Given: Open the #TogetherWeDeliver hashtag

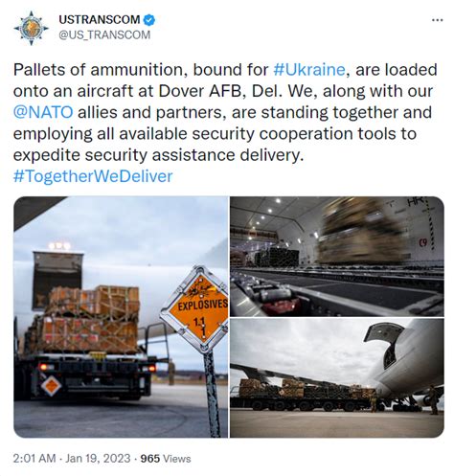Looking at the screenshot, I should [x=93, y=176].
